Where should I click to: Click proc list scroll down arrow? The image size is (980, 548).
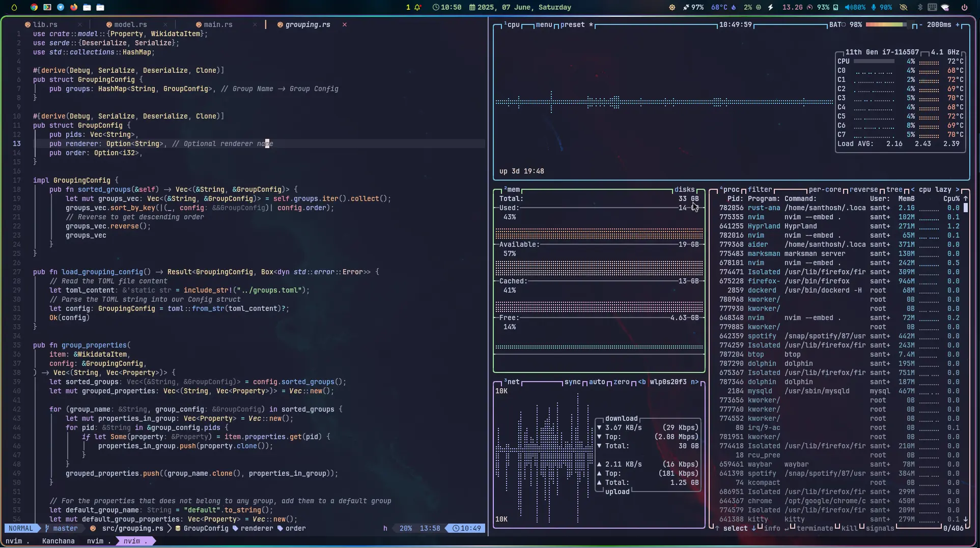(965, 519)
